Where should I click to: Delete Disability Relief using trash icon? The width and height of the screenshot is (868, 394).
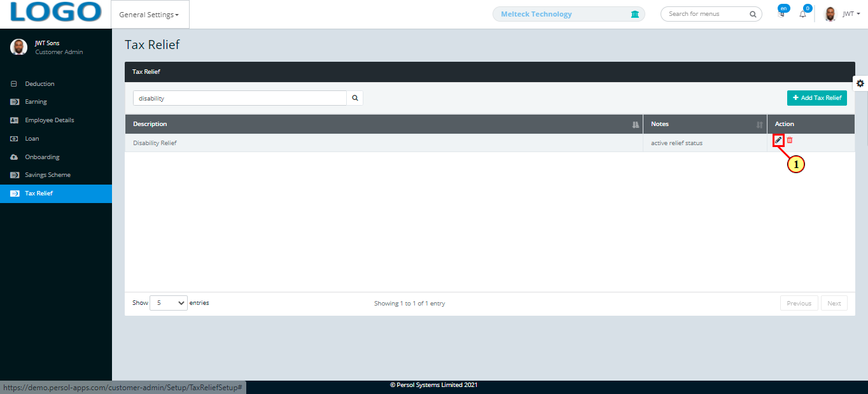tap(790, 140)
